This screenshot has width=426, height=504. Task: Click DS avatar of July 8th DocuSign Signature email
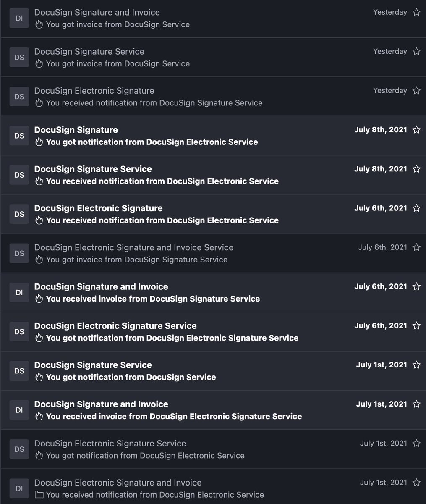[x=19, y=136]
